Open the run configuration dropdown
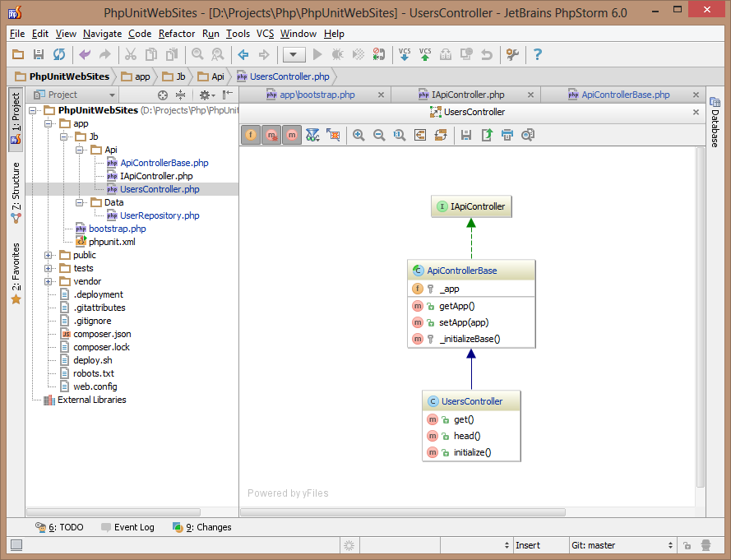This screenshot has height=560, width=731. 293,54
